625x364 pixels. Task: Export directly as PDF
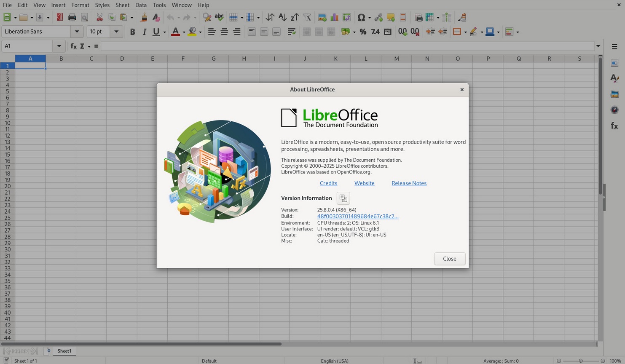59,17
